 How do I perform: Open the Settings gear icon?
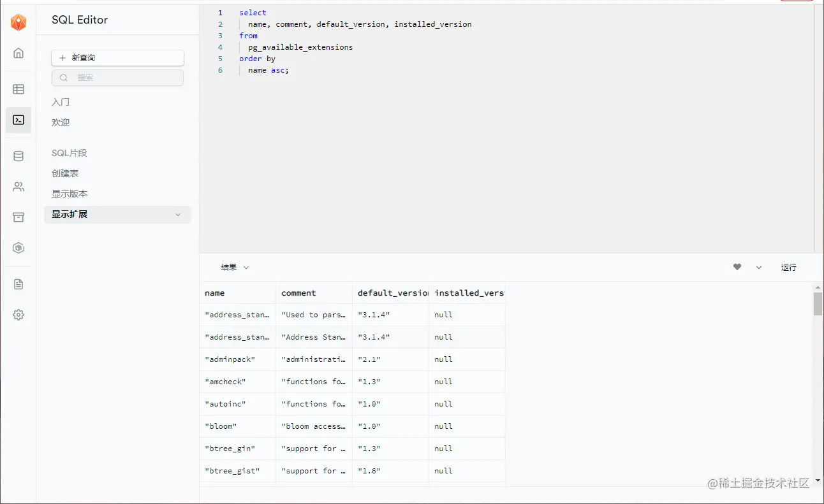pos(18,315)
